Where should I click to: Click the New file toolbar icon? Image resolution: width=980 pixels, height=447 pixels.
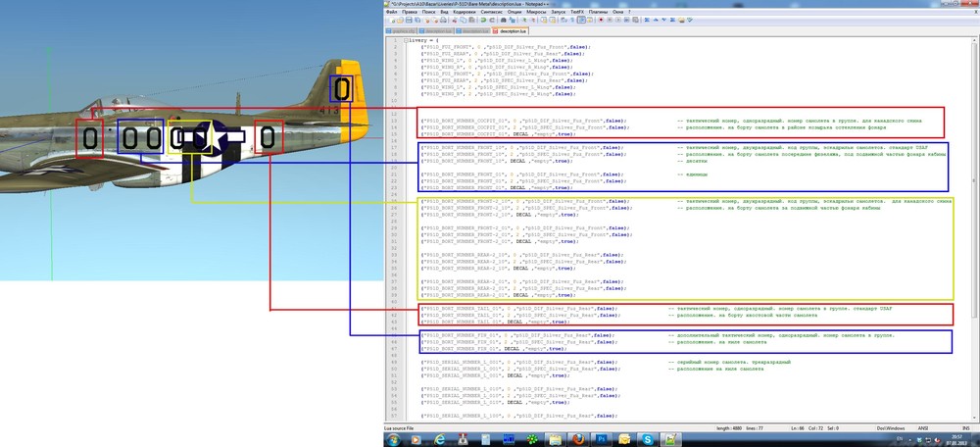click(392, 19)
